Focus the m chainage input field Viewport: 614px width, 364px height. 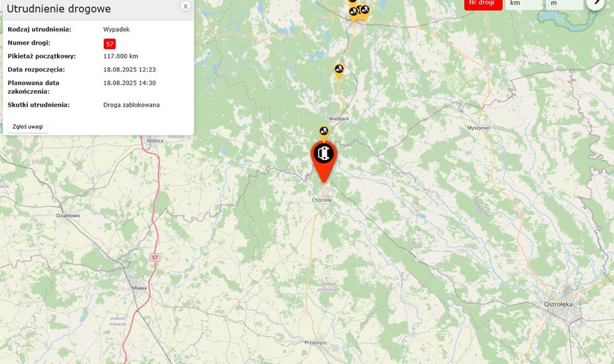point(564,4)
